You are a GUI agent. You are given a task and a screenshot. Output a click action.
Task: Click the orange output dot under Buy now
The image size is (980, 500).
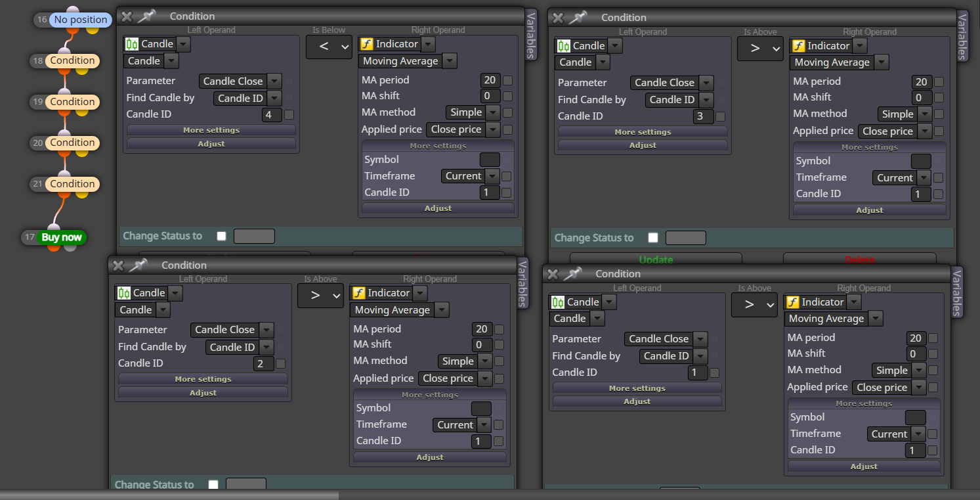click(x=54, y=248)
